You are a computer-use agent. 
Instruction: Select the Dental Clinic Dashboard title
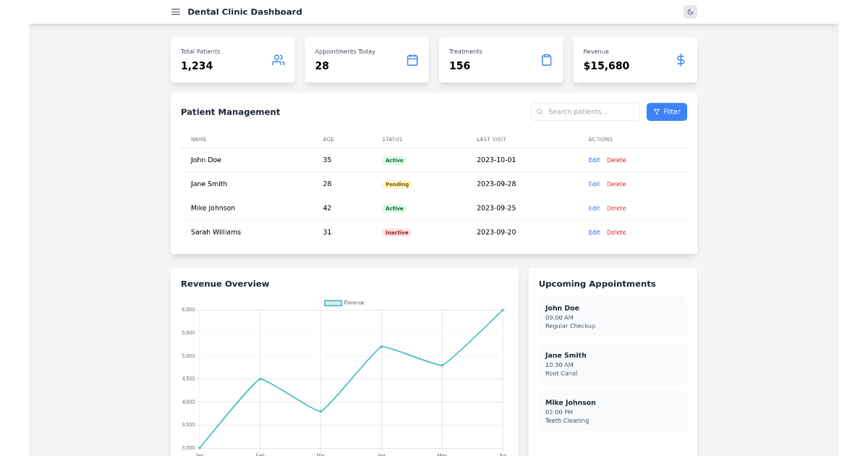pos(244,12)
